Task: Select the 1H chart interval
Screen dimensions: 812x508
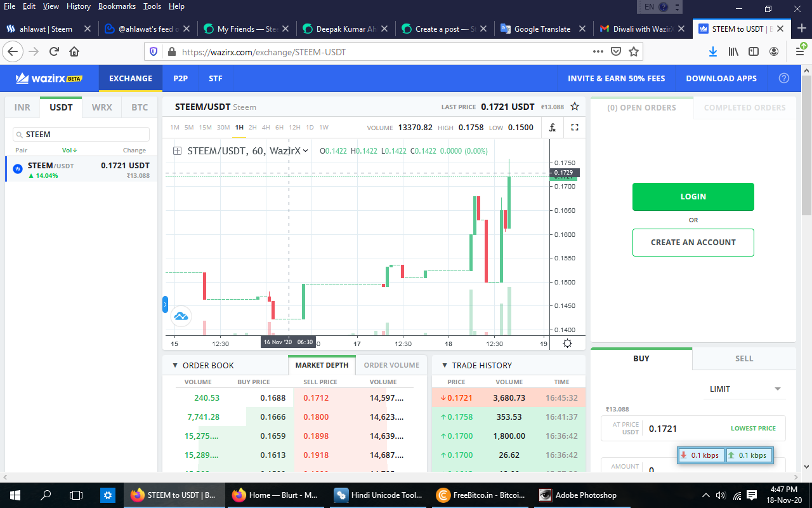Action: pos(239,127)
